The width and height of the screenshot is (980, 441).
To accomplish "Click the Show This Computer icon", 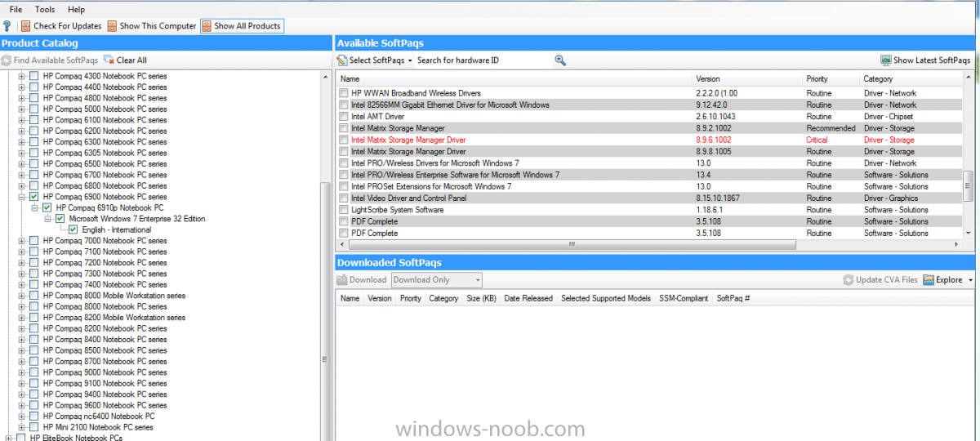I will pos(112,26).
